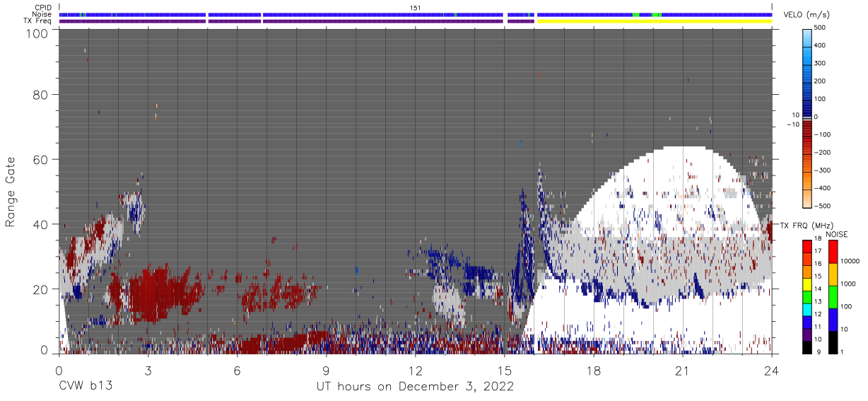The width and height of the screenshot is (868, 401).
Task: Click the 'Range Gate' y-axis title
Action: point(11,192)
